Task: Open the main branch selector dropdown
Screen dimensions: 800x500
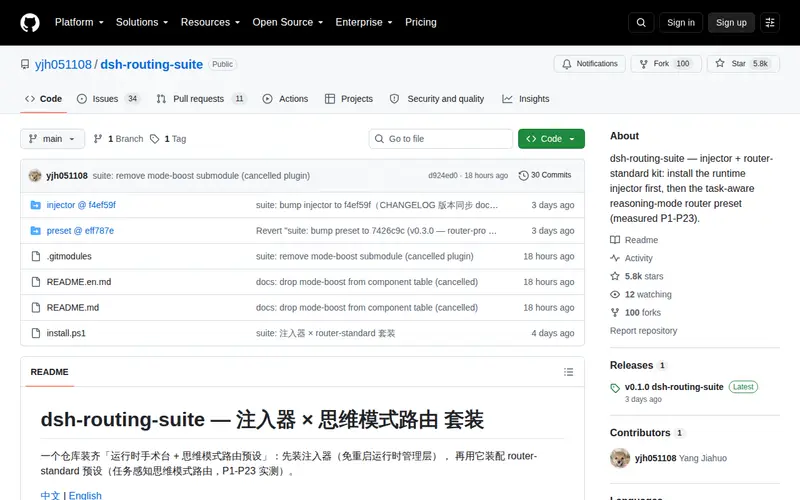Action: coord(53,139)
